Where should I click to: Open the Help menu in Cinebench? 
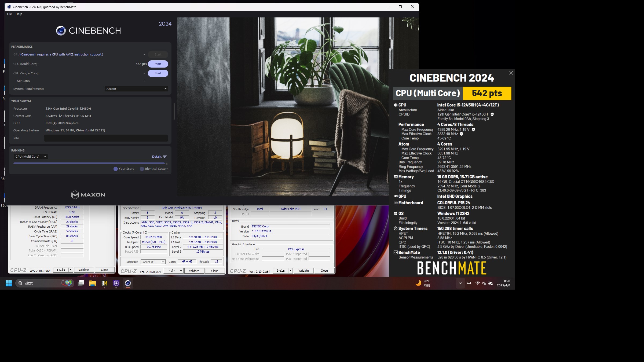[x=19, y=14]
